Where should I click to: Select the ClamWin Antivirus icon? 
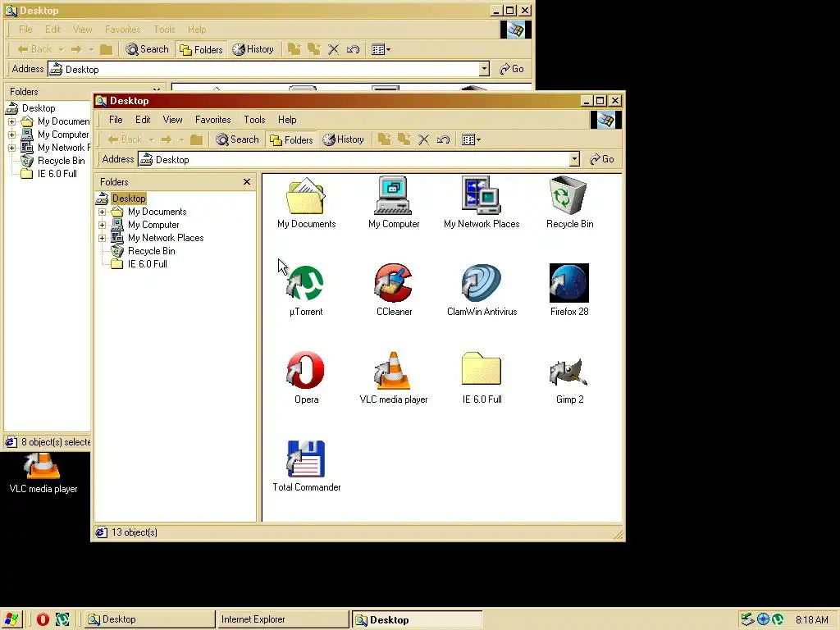click(x=481, y=283)
